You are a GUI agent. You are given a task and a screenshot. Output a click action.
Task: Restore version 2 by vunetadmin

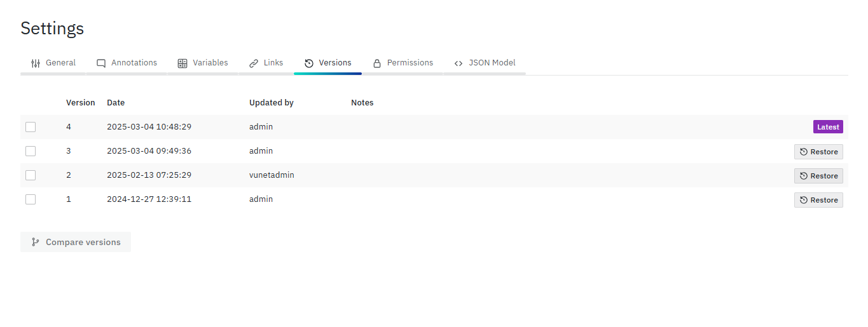click(818, 176)
